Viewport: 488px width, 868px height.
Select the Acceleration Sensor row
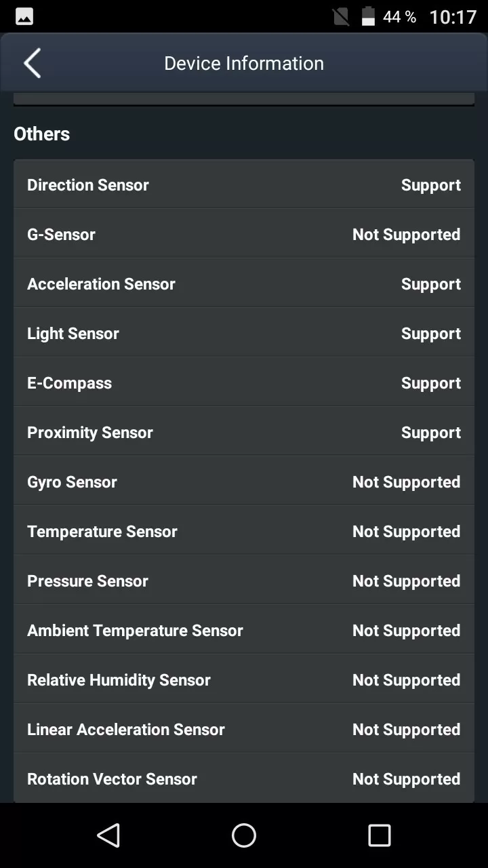(x=244, y=284)
